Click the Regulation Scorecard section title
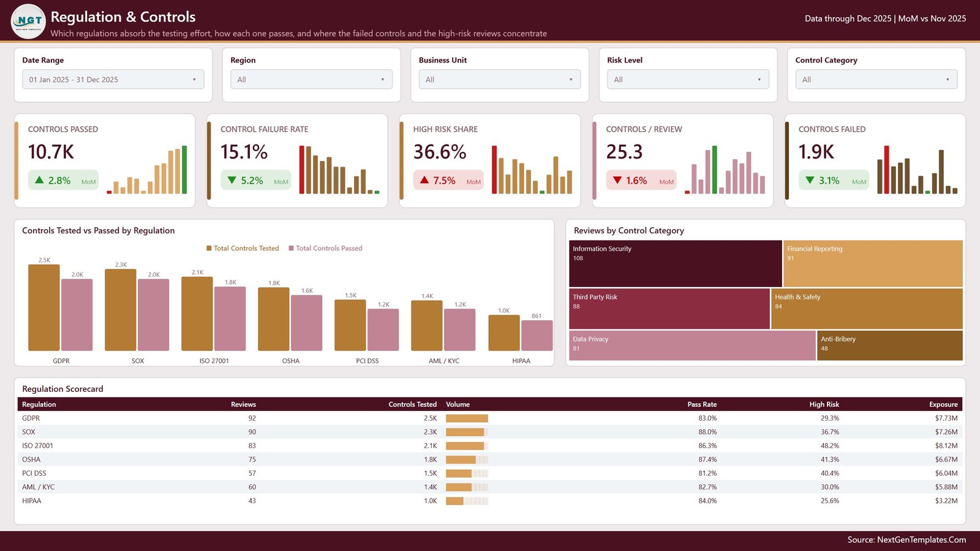The width and height of the screenshot is (980, 551). pyautogui.click(x=62, y=389)
